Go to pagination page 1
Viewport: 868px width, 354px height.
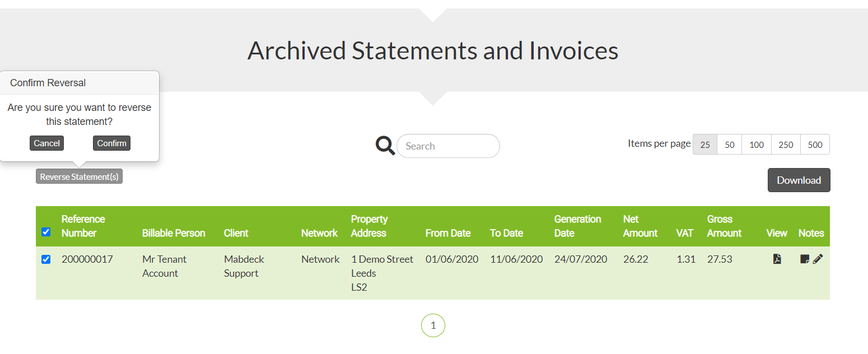point(433,325)
